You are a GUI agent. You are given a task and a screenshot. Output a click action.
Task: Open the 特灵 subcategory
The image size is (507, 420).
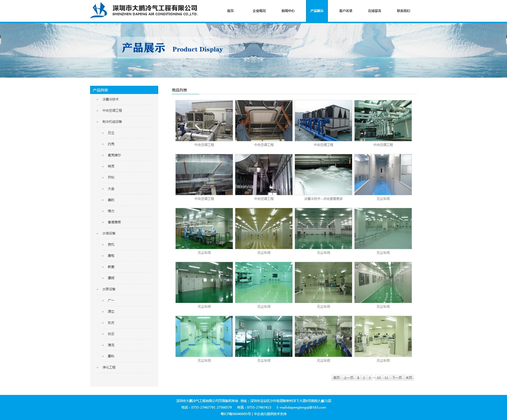tap(111, 166)
